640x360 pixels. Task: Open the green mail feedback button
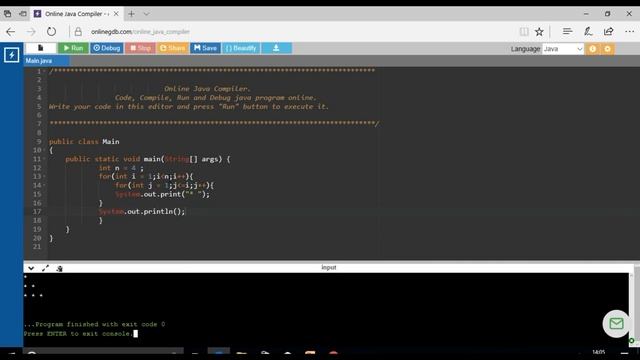point(616,324)
